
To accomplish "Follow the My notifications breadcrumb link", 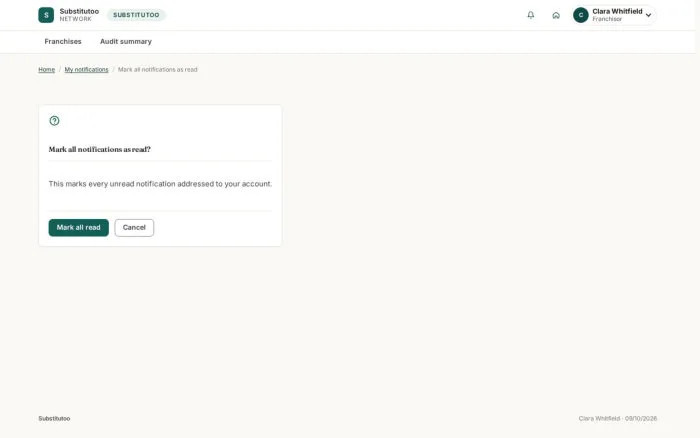I will [87, 70].
